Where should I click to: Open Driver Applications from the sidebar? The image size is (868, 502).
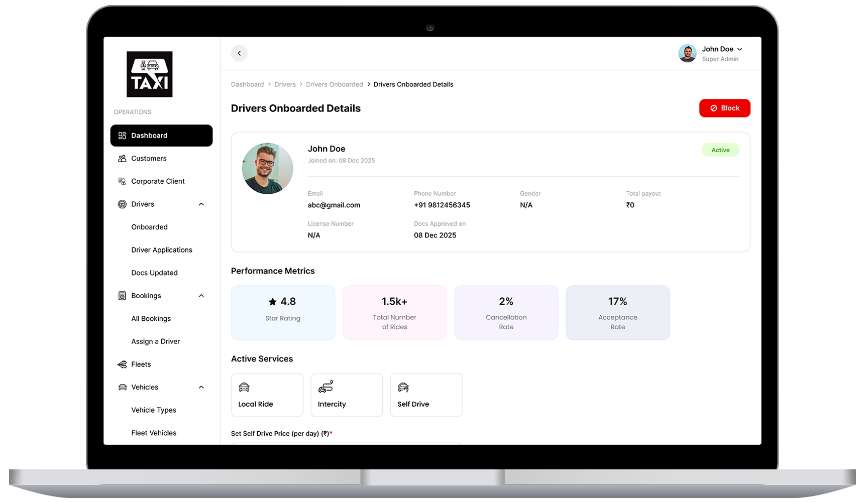161,249
